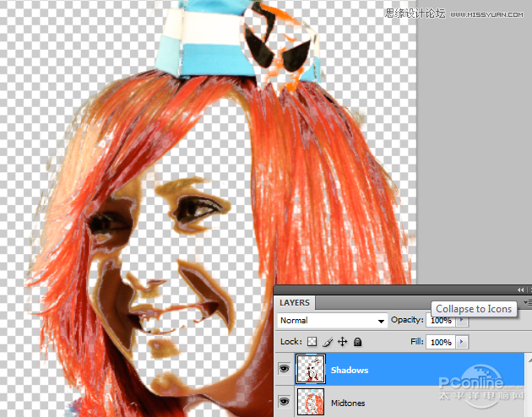Click the lock image pixels brush icon
This screenshot has width=532, height=417.
pos(328,342)
